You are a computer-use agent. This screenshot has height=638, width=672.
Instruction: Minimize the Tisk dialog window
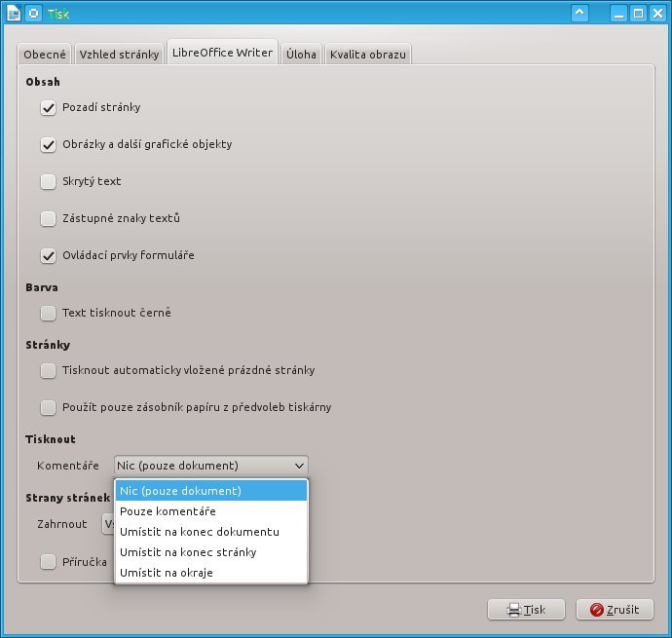[x=618, y=14]
